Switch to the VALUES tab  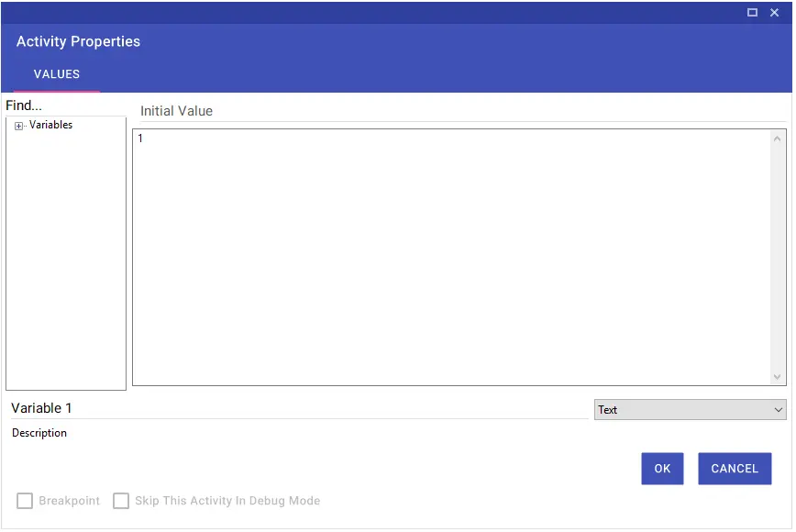(x=56, y=74)
